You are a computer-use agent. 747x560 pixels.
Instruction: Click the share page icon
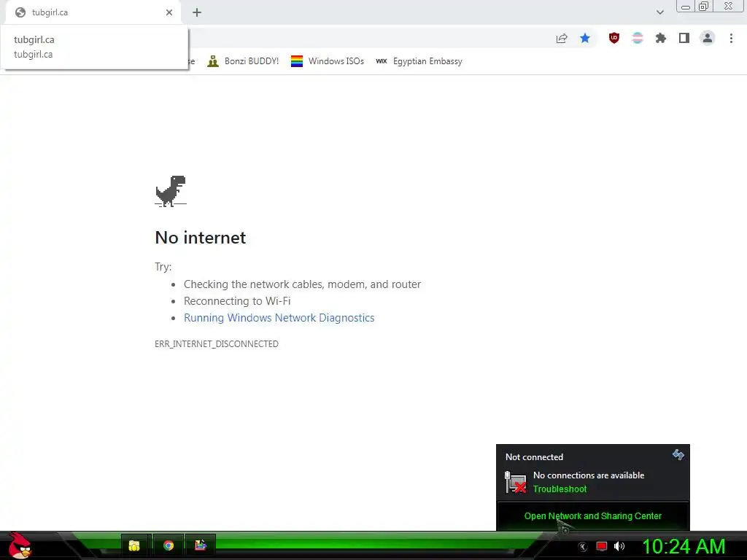pos(562,39)
